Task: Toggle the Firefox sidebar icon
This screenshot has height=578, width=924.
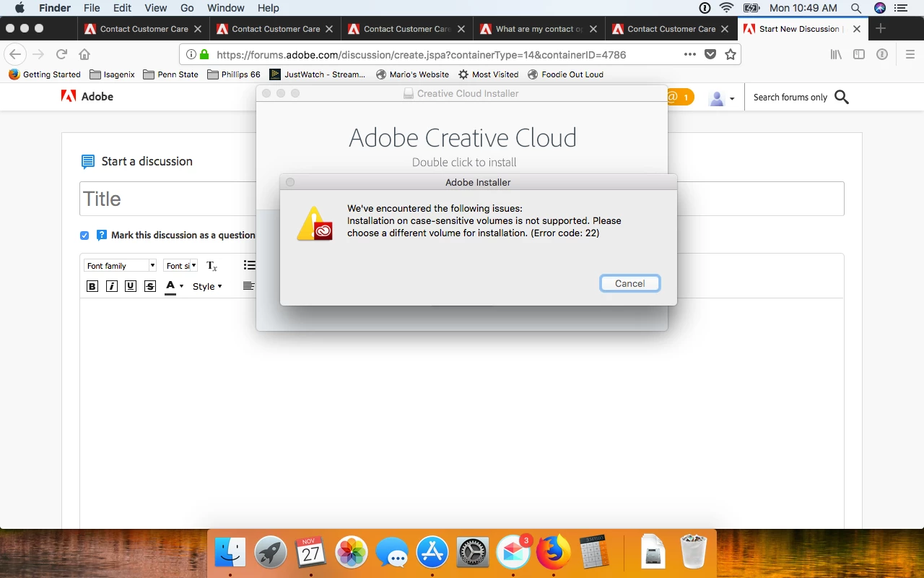Action: (x=859, y=54)
